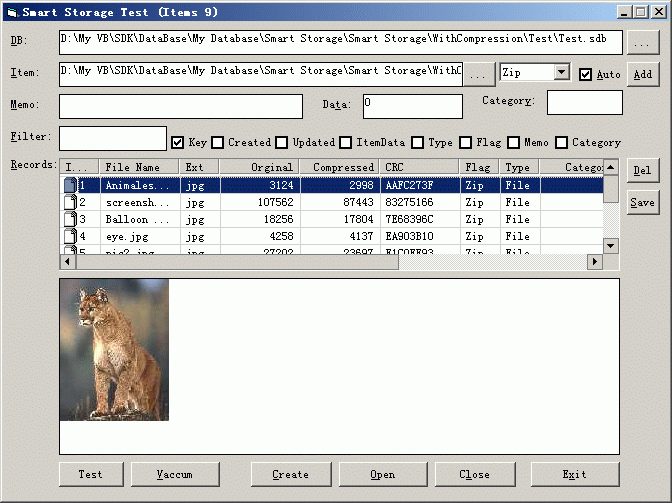Click the browse button next to DB path

coord(642,43)
